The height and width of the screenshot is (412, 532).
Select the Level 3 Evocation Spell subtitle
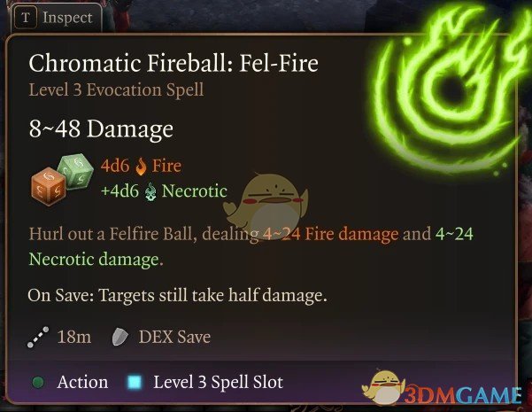(116, 90)
